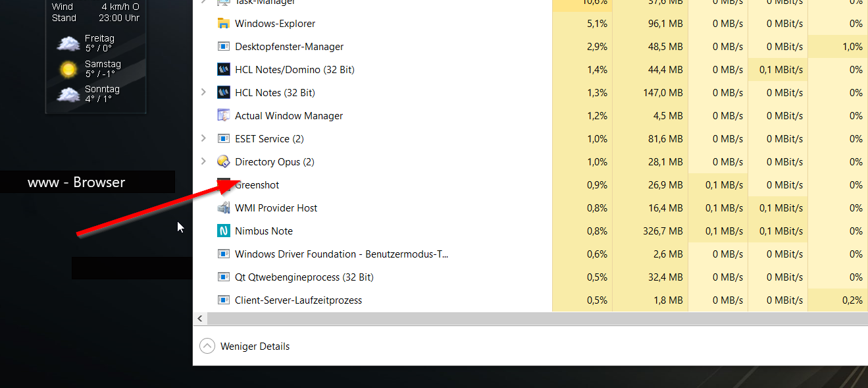The width and height of the screenshot is (868, 388).
Task: Click the horizontal scrollbar left arrow
Action: (x=199, y=318)
